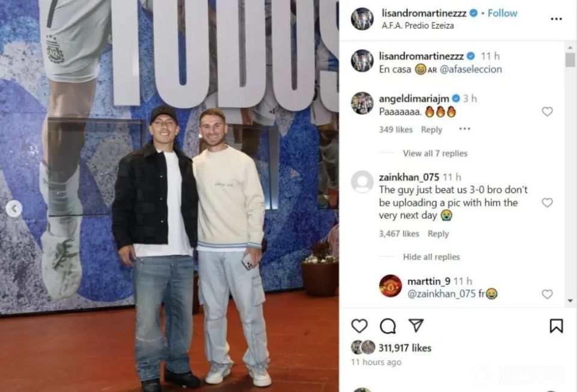Open the marttin_9 profile picture

pos(391,286)
